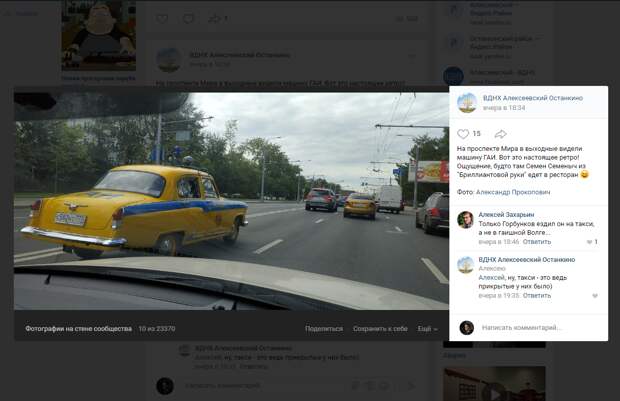
Task: Open community avatar beside its reply comment
Action: coord(465,265)
